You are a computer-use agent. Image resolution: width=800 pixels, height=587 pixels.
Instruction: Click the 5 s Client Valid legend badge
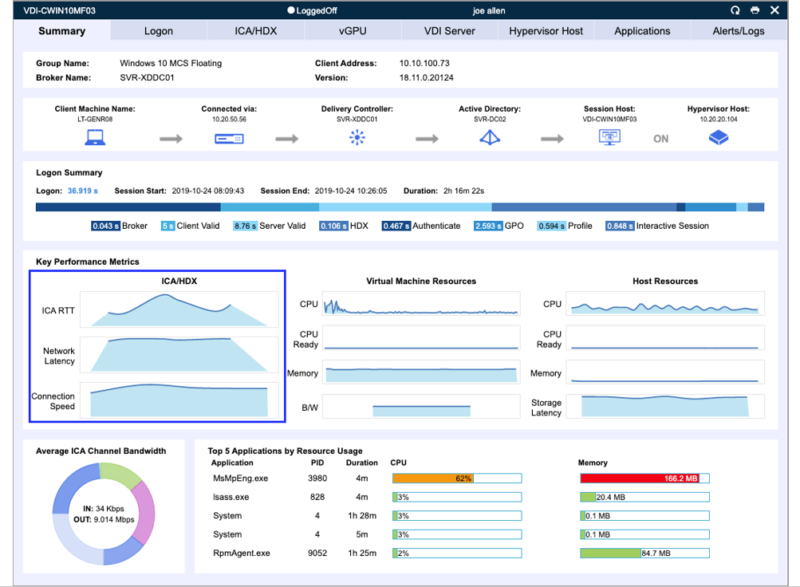168,226
